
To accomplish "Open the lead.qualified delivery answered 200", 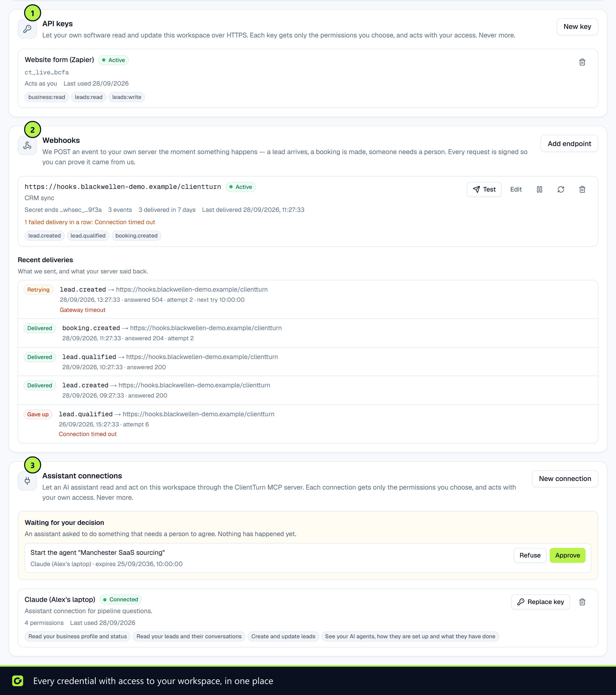I will click(308, 362).
